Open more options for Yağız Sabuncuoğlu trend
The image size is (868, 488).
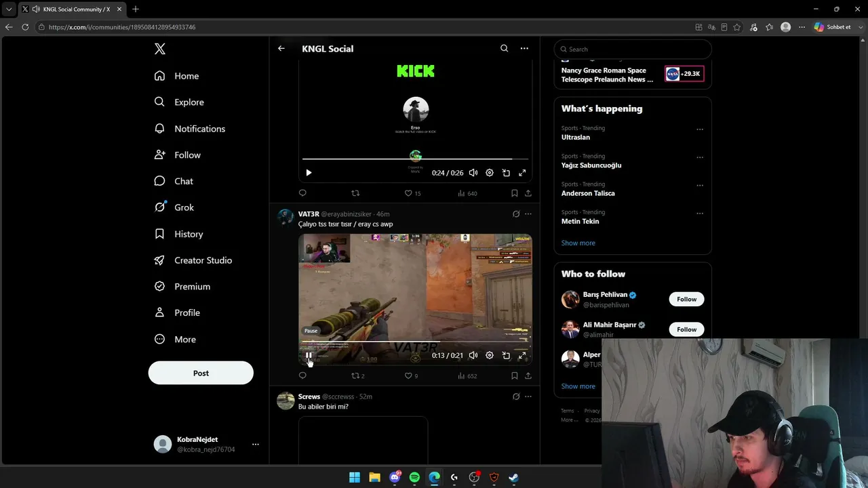coord(700,157)
